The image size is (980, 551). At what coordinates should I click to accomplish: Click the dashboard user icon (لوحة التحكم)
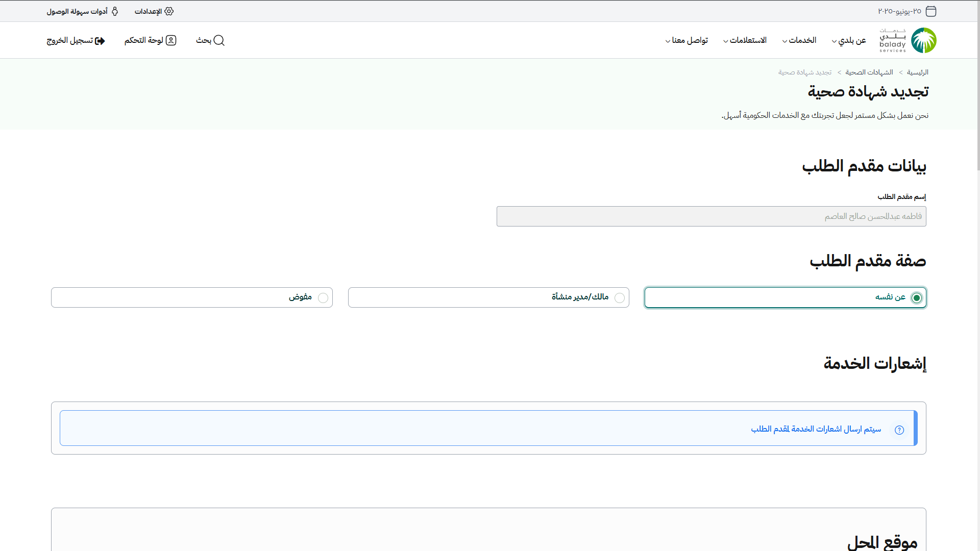coord(171,40)
